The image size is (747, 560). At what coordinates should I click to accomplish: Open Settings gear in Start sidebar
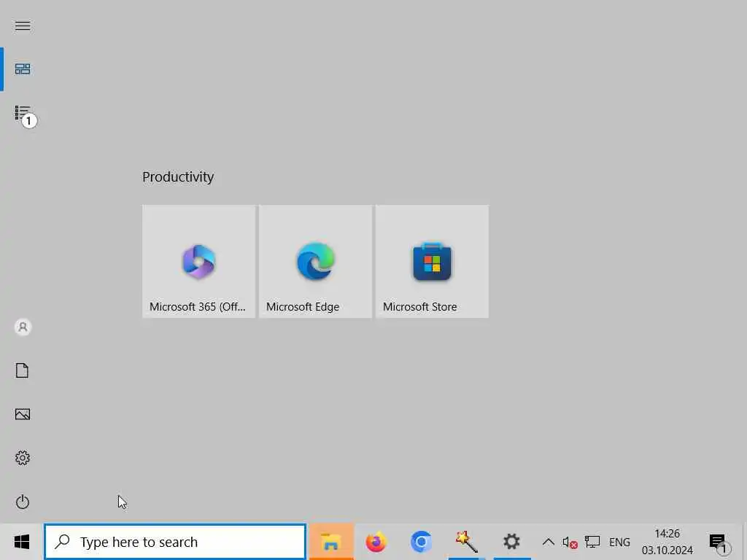(x=23, y=458)
